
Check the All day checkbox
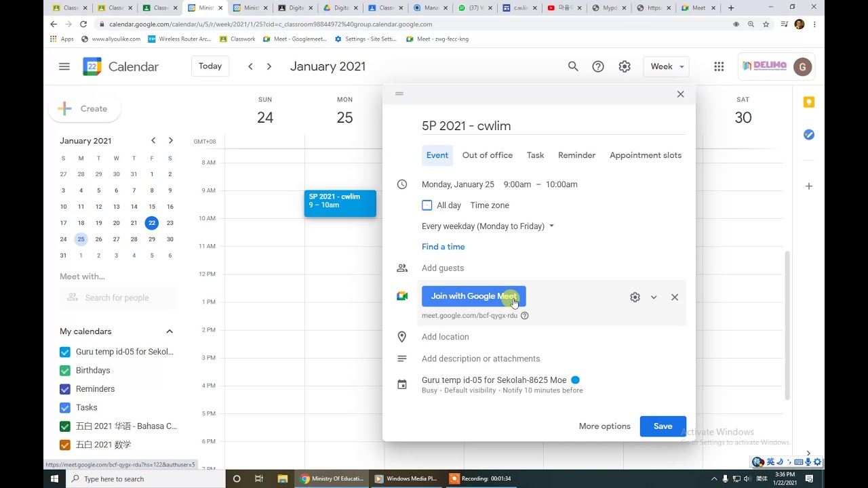tap(427, 205)
